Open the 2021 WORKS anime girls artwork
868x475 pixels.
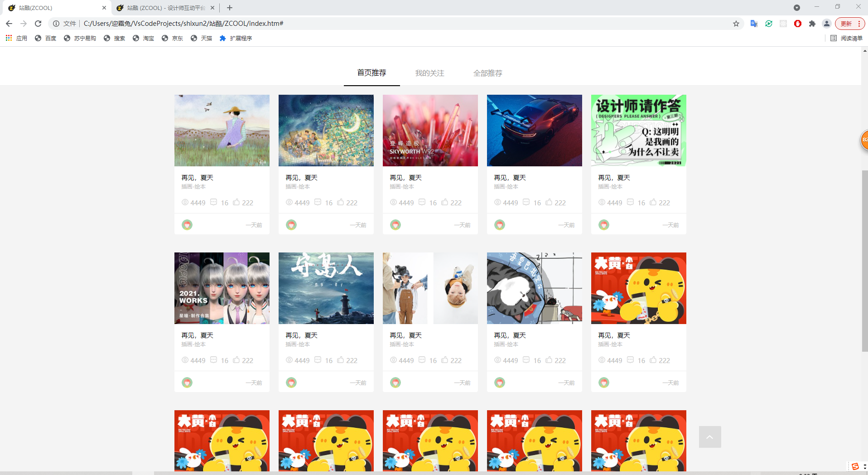(222, 288)
